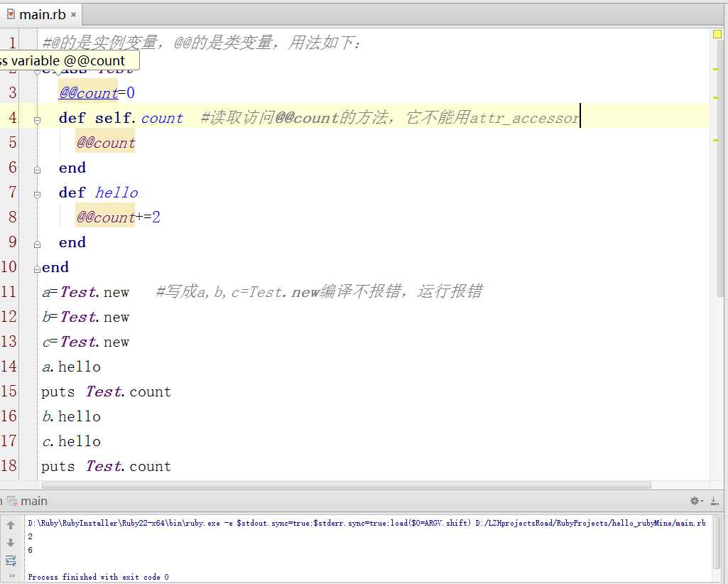
Task: Click @@count+=2 on line 8
Action: [x=119, y=217]
